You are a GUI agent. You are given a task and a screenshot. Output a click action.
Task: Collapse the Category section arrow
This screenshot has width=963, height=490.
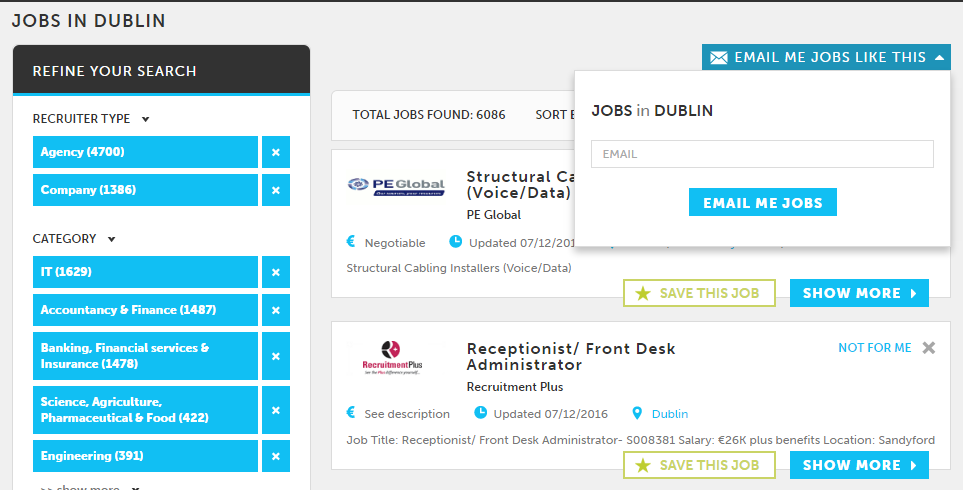point(111,239)
